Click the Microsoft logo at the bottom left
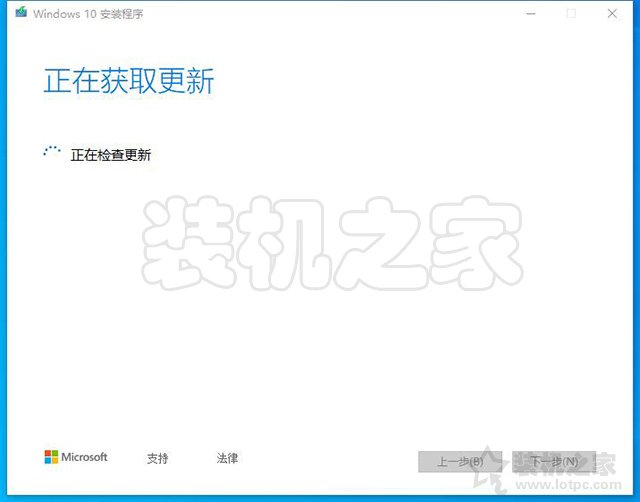This screenshot has width=640, height=502. (x=76, y=457)
